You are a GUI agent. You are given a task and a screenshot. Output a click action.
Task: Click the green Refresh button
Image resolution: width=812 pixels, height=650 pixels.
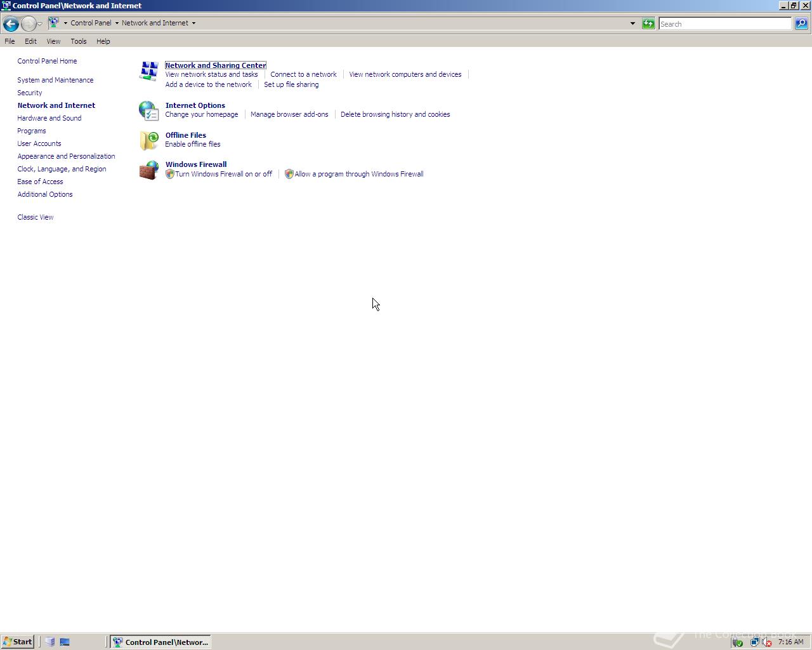[648, 23]
